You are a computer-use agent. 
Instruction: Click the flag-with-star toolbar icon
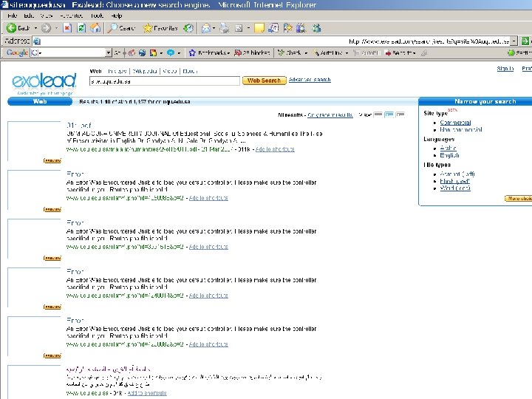pos(287,28)
